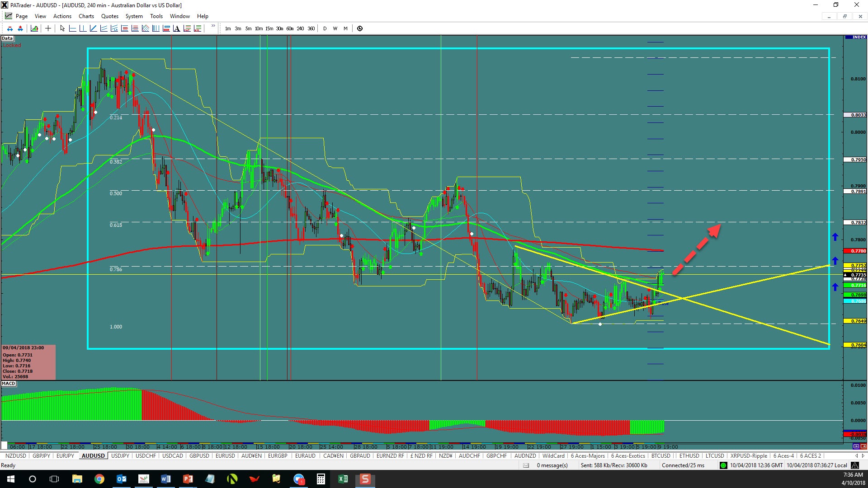Screen dimensions: 868x488
Task: Switch to 30m timeframe
Action: click(279, 28)
